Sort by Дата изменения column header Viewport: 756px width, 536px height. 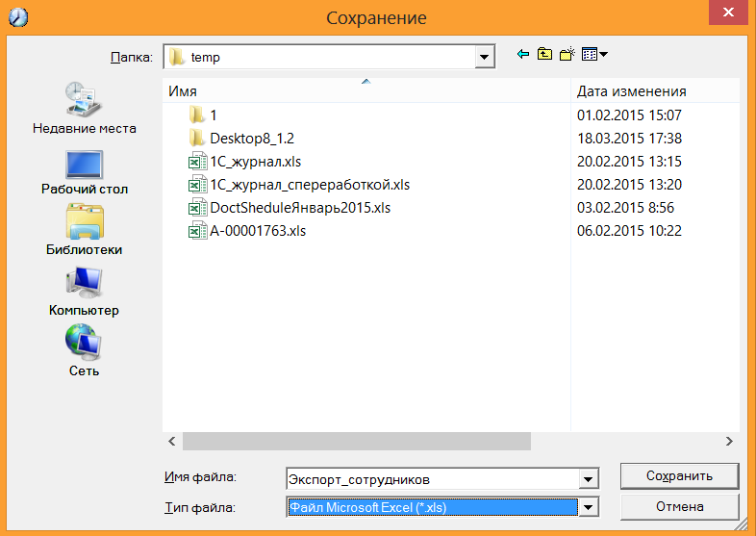(655, 90)
